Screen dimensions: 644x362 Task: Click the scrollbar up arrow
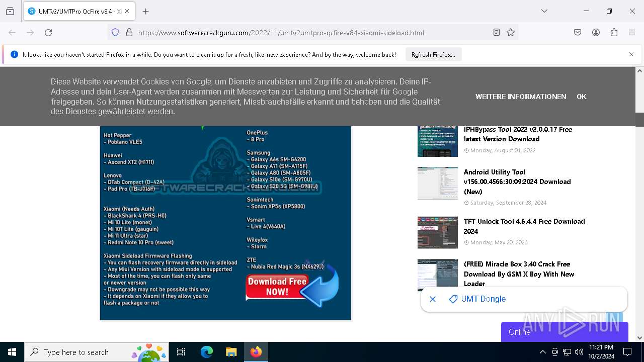(x=639, y=71)
